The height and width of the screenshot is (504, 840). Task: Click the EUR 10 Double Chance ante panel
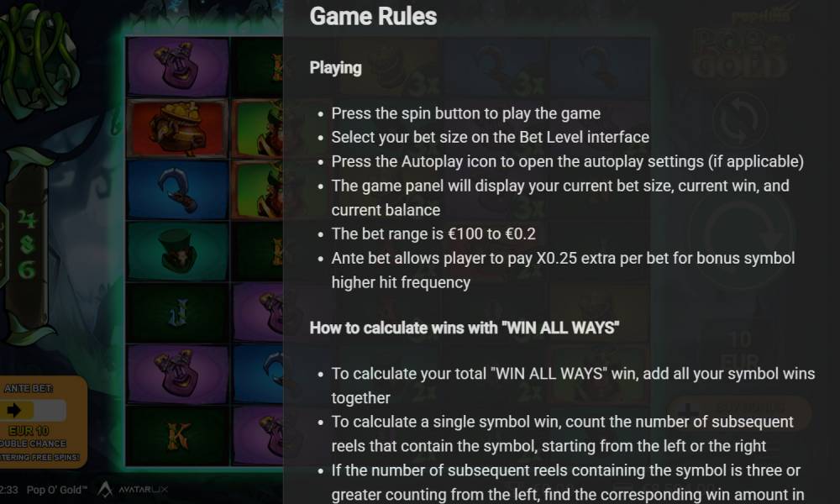(x=43, y=422)
